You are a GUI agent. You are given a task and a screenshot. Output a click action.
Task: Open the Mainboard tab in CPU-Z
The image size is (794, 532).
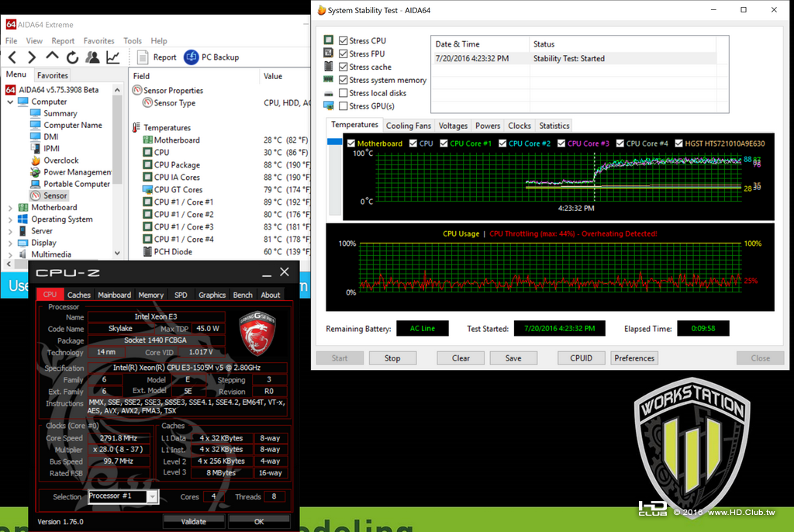tap(115, 295)
